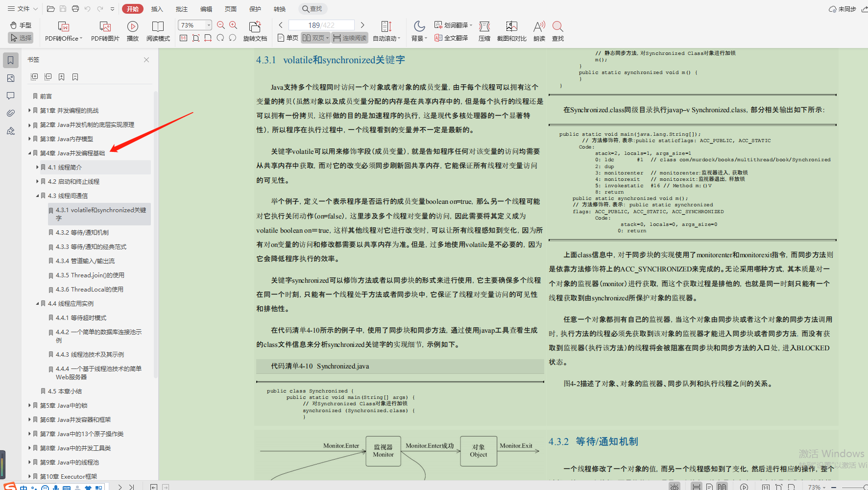Image resolution: width=868 pixels, height=490 pixels.
Task: Toggle 连续阅读 continuous reading
Action: coord(350,38)
